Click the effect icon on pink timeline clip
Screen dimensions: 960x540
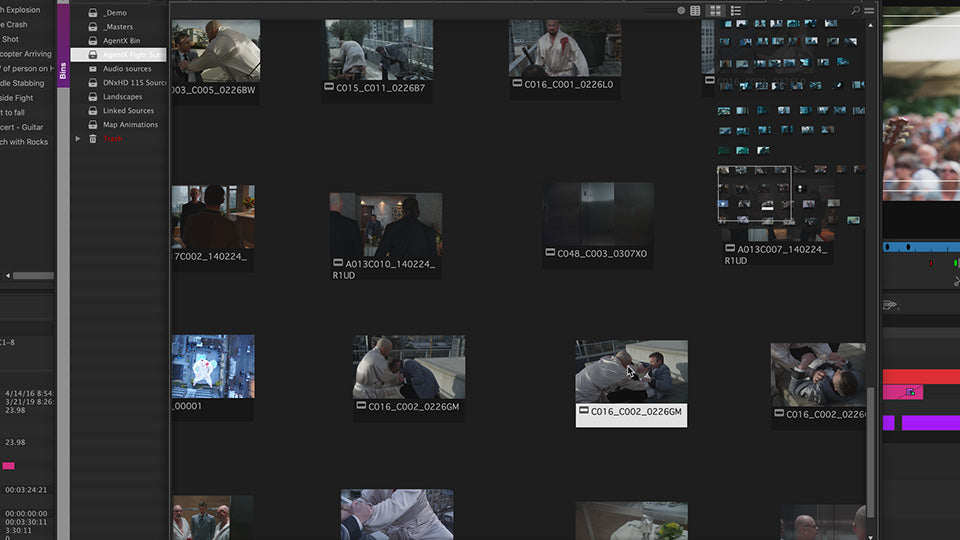click(x=910, y=392)
